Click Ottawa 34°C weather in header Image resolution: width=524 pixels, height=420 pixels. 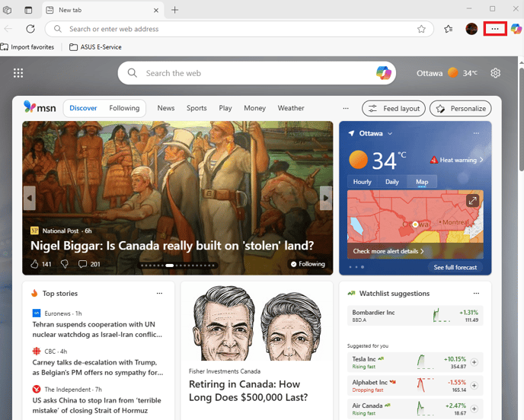coord(447,73)
